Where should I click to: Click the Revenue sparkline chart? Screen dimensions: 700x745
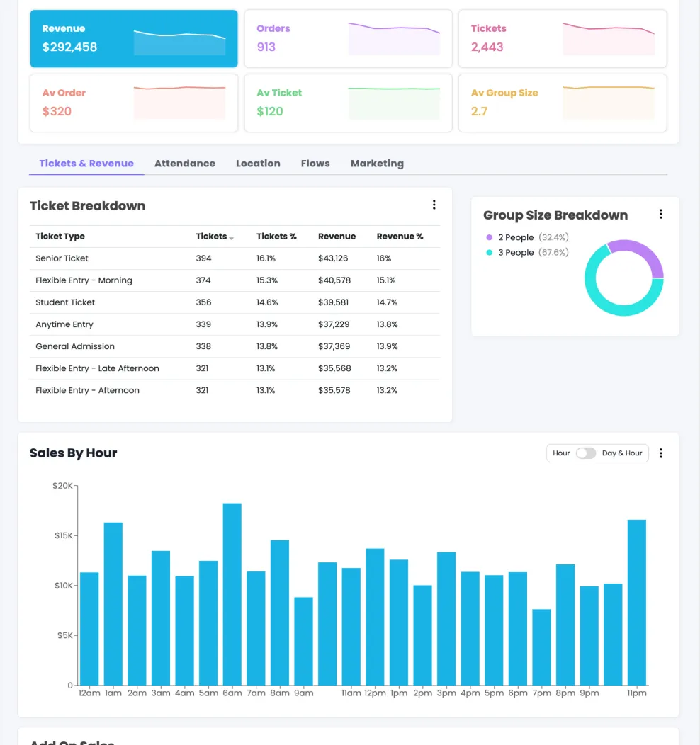tap(179, 39)
